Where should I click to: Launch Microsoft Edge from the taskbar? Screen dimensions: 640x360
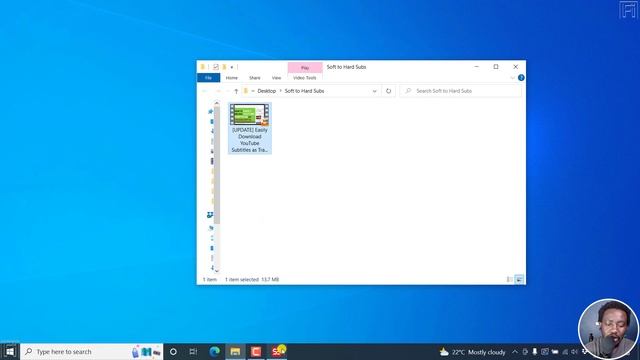pos(215,351)
